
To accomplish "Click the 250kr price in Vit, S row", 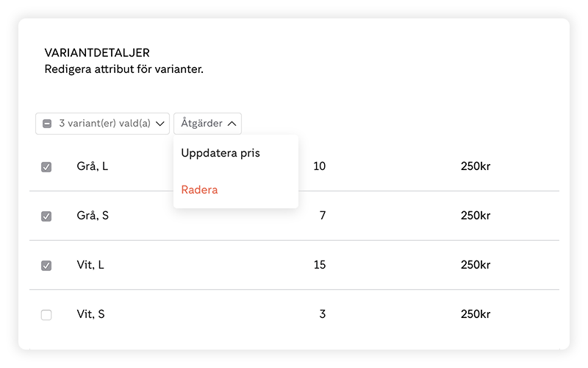I will 476,314.
